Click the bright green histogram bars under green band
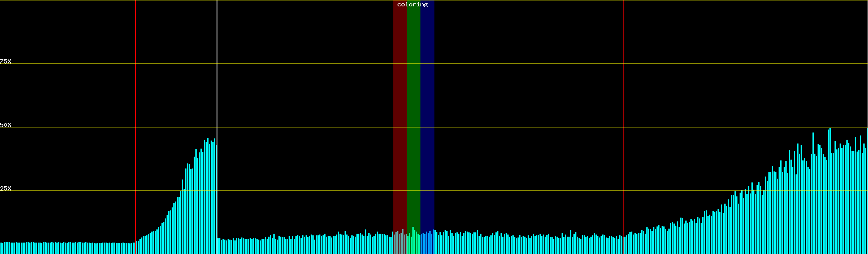The height and width of the screenshot is (254, 868). coord(413,244)
